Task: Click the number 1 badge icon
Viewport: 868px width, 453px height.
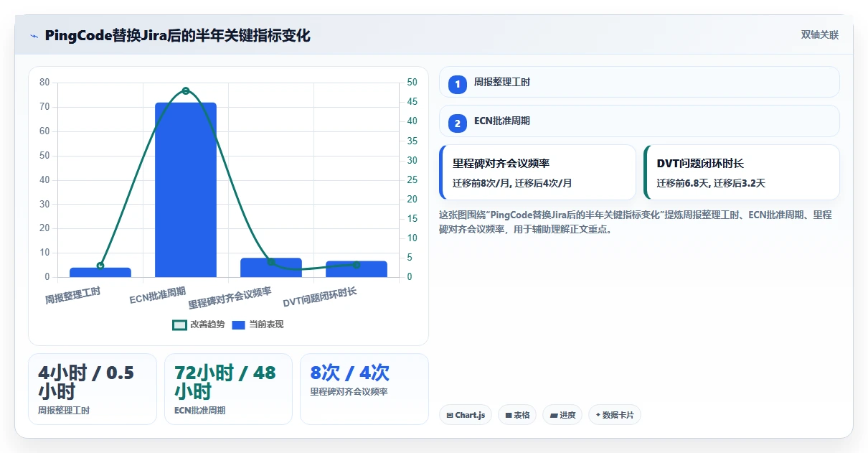Action: (x=458, y=85)
